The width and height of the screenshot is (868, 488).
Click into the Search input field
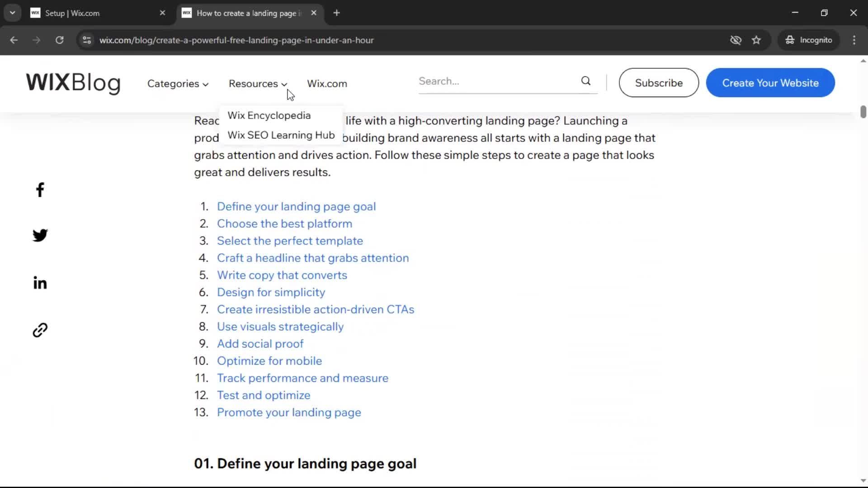497,81
